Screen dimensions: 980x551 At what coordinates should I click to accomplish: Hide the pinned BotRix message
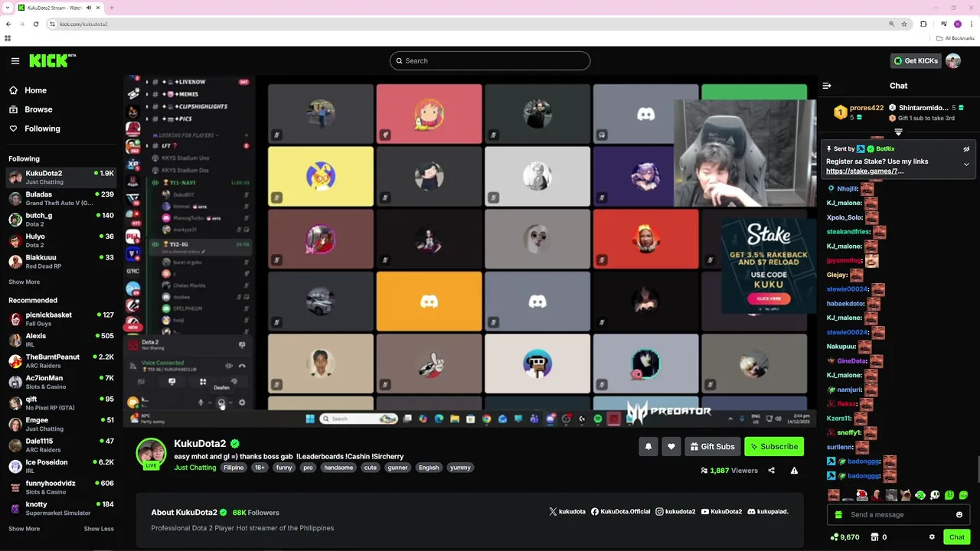[x=966, y=149]
